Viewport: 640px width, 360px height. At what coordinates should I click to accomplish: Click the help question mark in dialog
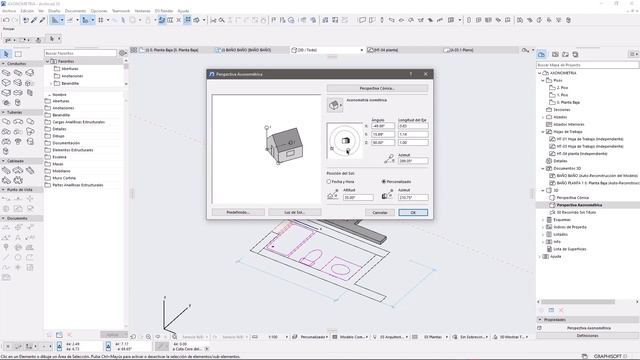pos(411,74)
